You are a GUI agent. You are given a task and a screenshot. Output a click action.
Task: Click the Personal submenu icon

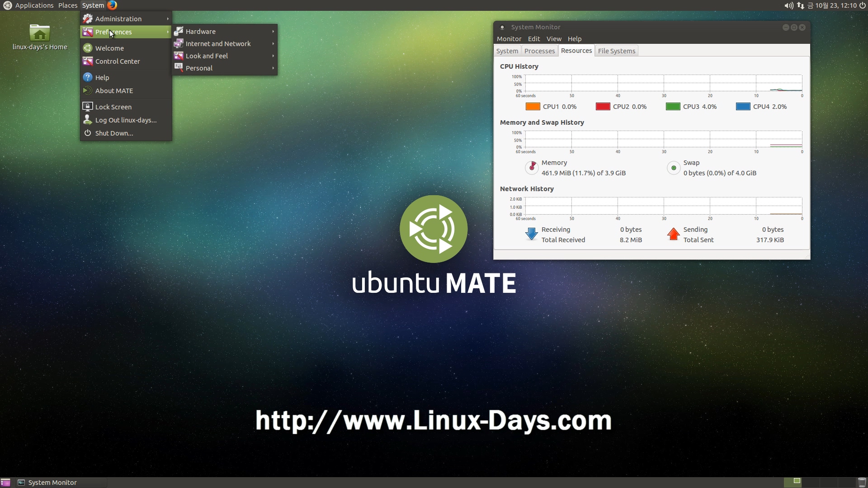point(179,68)
